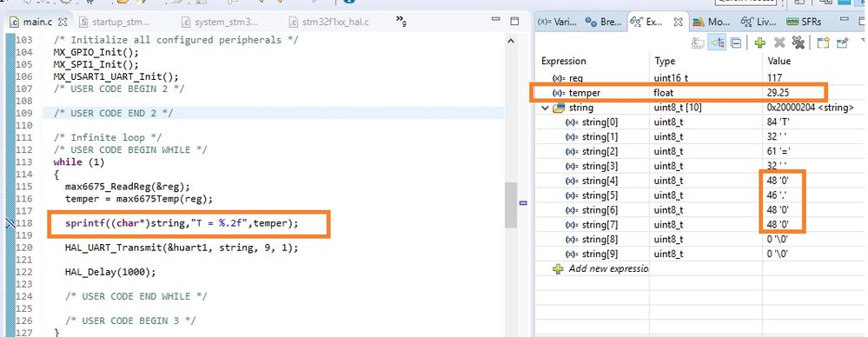Click editor scrollbar up arrow
Viewport: 868px width, 337px height.
pos(510,41)
